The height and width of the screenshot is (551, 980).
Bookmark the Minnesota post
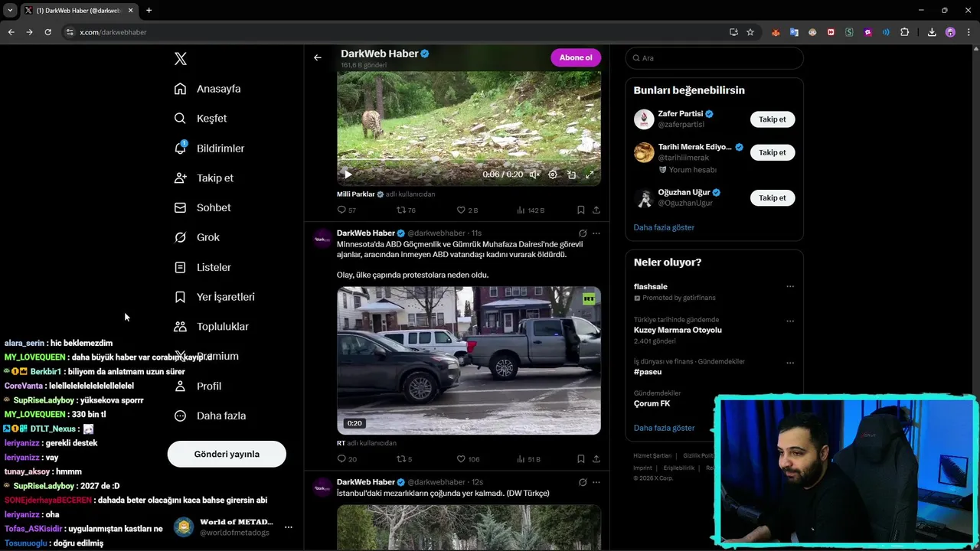581,459
